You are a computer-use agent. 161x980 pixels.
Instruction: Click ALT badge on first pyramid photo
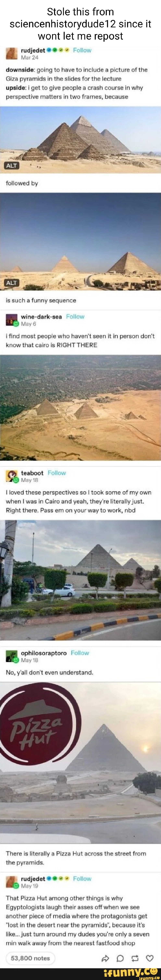[x=11, y=166]
